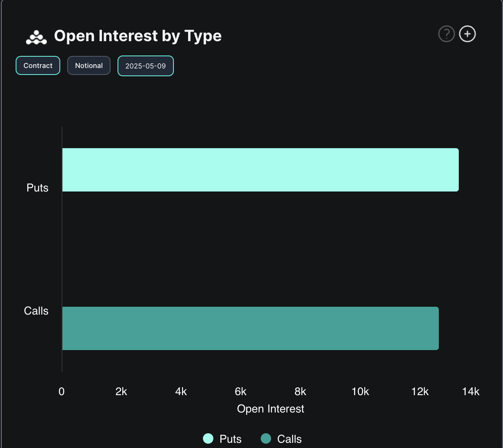Click the Open Interest by Type heading
Screen dimensions: 503x448
tap(137, 36)
